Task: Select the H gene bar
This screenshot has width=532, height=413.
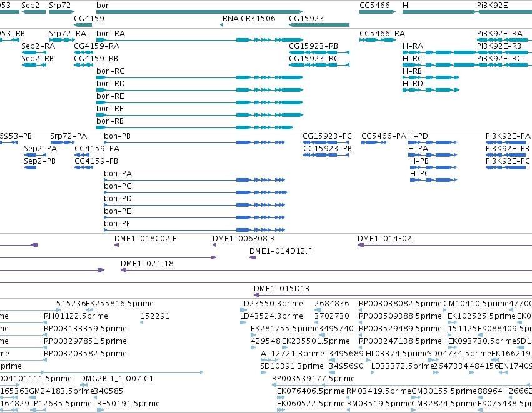Action: [x=440, y=12]
